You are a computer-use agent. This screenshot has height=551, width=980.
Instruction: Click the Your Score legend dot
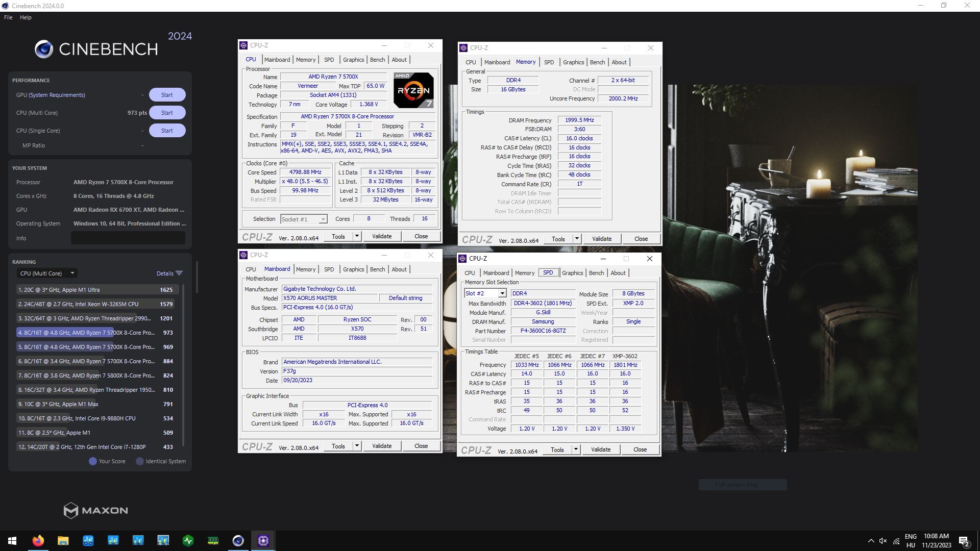point(93,461)
